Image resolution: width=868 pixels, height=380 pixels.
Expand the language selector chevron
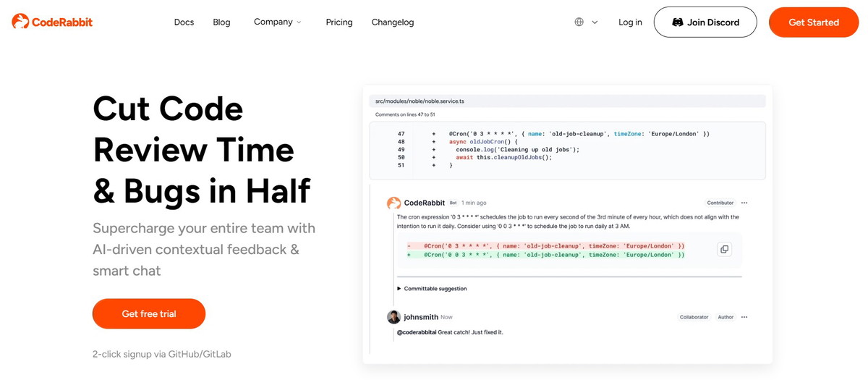click(x=595, y=22)
